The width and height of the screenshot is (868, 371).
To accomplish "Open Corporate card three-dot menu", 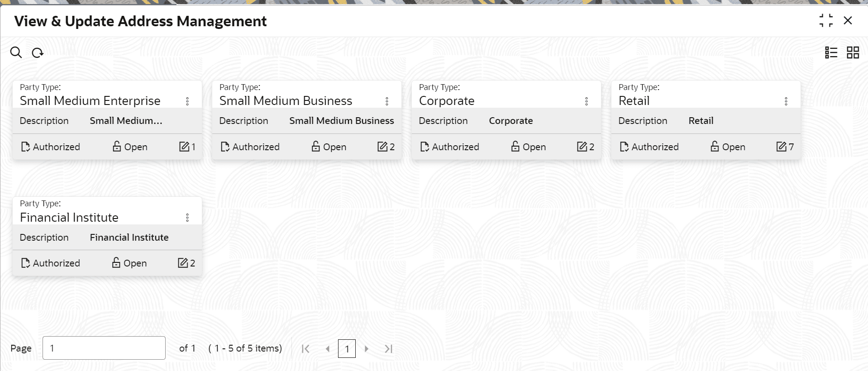I will [587, 101].
